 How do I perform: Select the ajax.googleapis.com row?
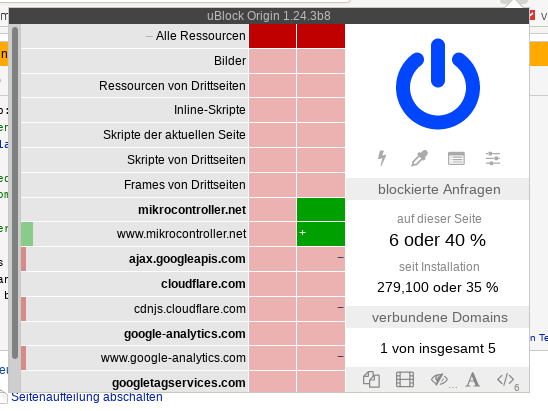coord(135,259)
